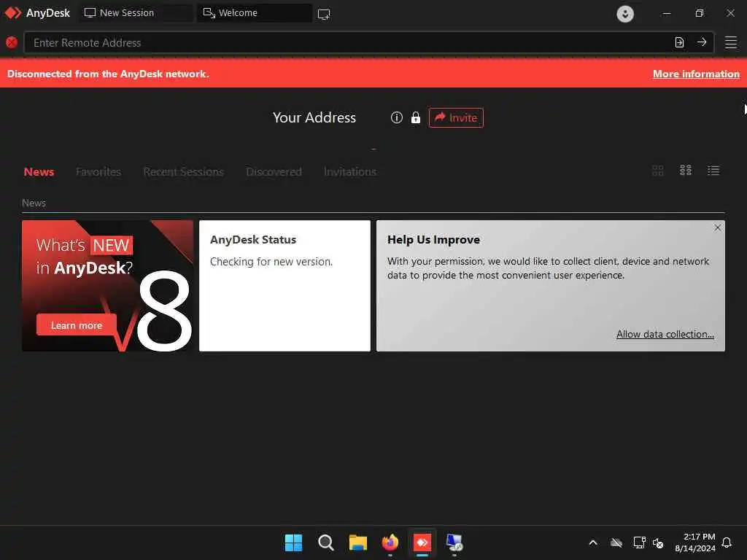Click the Checking for new version text
747x560 pixels.
pos(271,262)
